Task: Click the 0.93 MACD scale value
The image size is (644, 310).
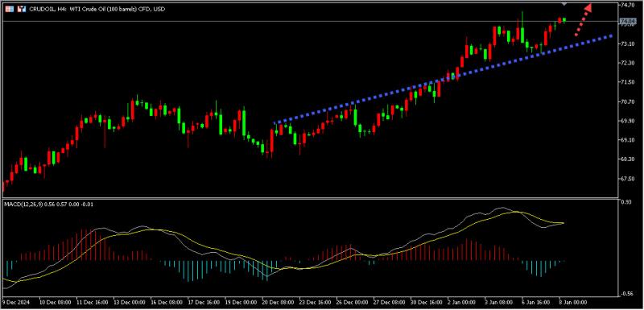Action: click(x=626, y=202)
